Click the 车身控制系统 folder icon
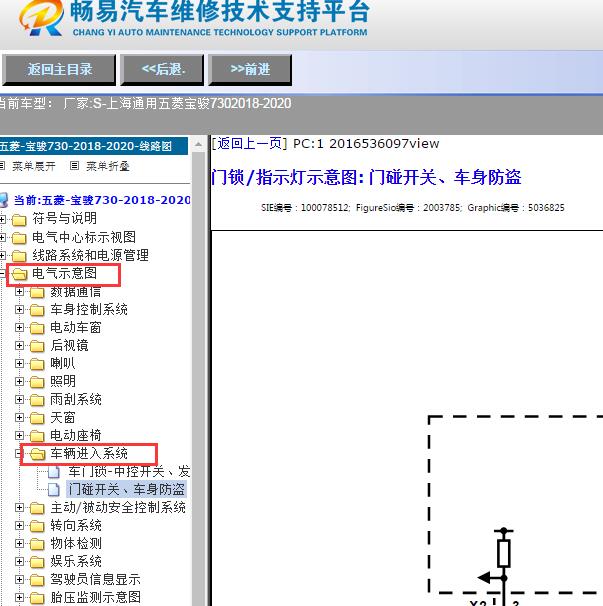Viewport: 603px width, 606px height. (37, 310)
